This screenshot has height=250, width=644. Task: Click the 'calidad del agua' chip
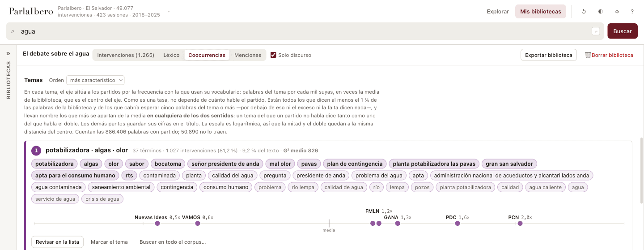tap(233, 176)
